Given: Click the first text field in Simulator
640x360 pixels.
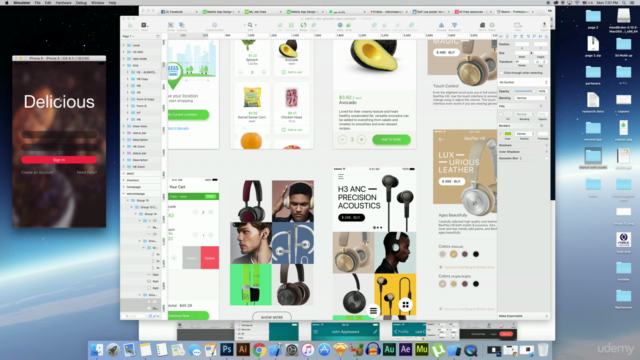Looking at the screenshot, I should point(59,135).
